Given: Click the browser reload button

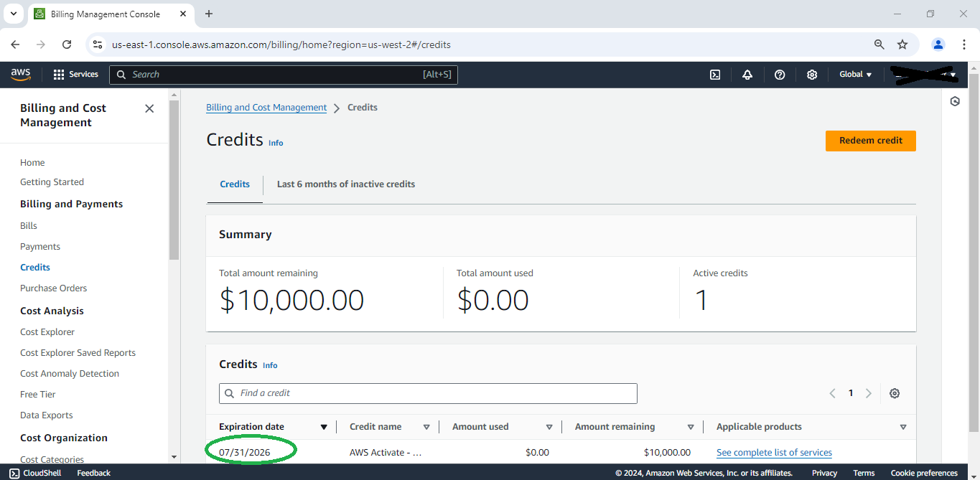Looking at the screenshot, I should point(67,44).
